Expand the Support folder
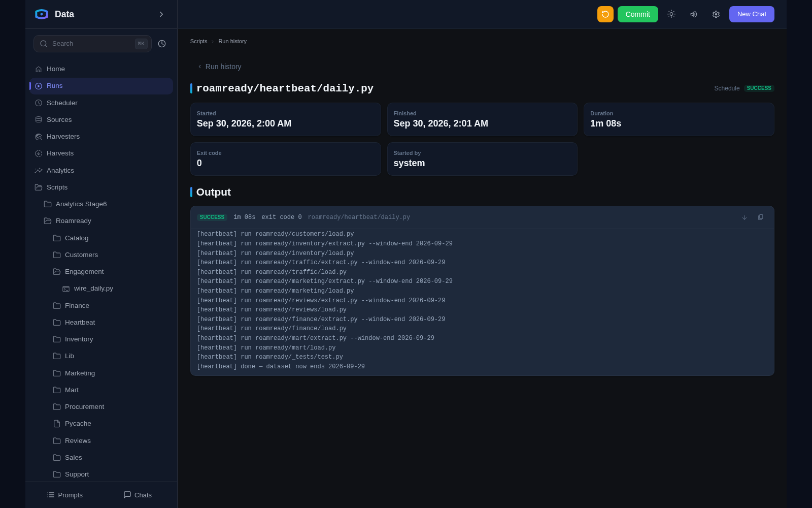Image resolution: width=812 pixels, height=508 pixels. [110, 474]
